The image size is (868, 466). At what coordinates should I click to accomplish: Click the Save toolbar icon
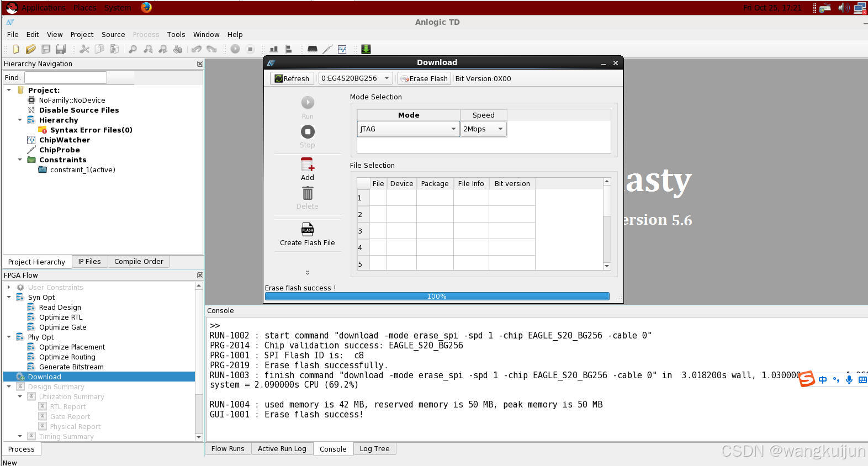[46, 49]
